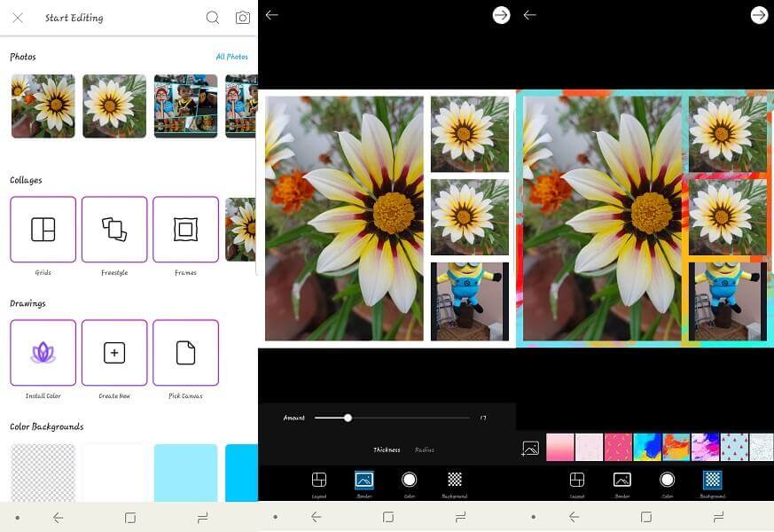The width and height of the screenshot is (774, 532).
Task: Tap Create New drawing
Action: (114, 352)
